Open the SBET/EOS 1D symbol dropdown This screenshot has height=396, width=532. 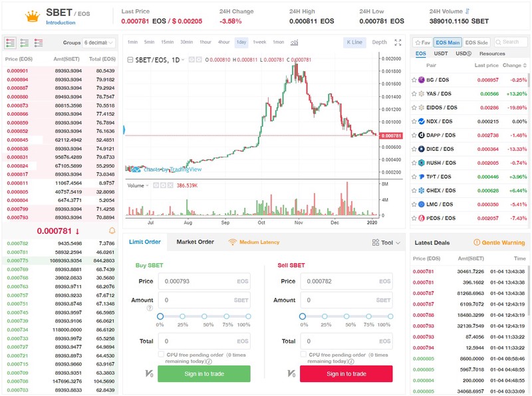pos(183,60)
